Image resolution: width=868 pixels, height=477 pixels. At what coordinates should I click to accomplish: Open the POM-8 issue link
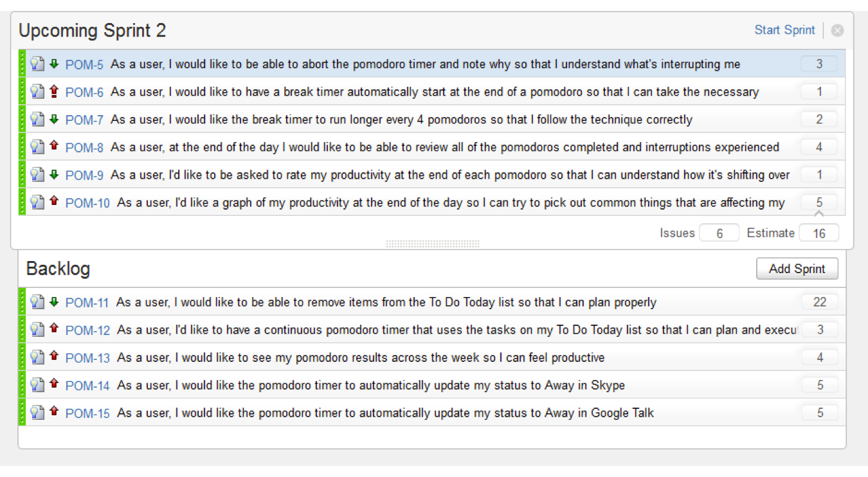84,147
